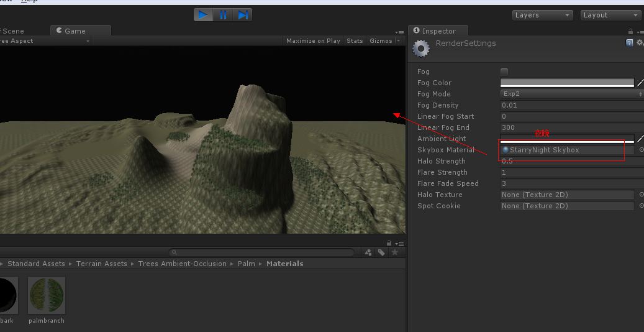
Task: Click the Step frame button
Action: pos(242,15)
